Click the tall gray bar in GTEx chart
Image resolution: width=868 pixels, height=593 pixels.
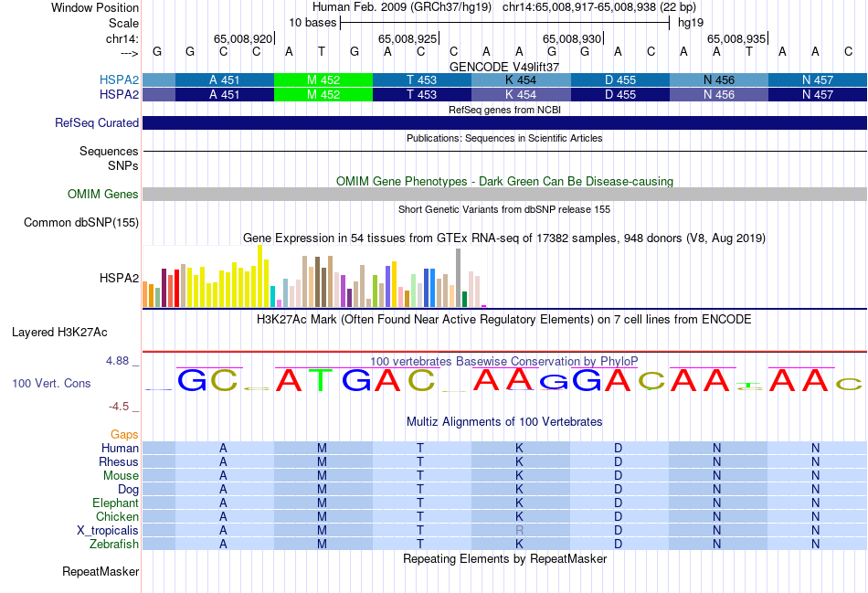pyautogui.click(x=459, y=278)
